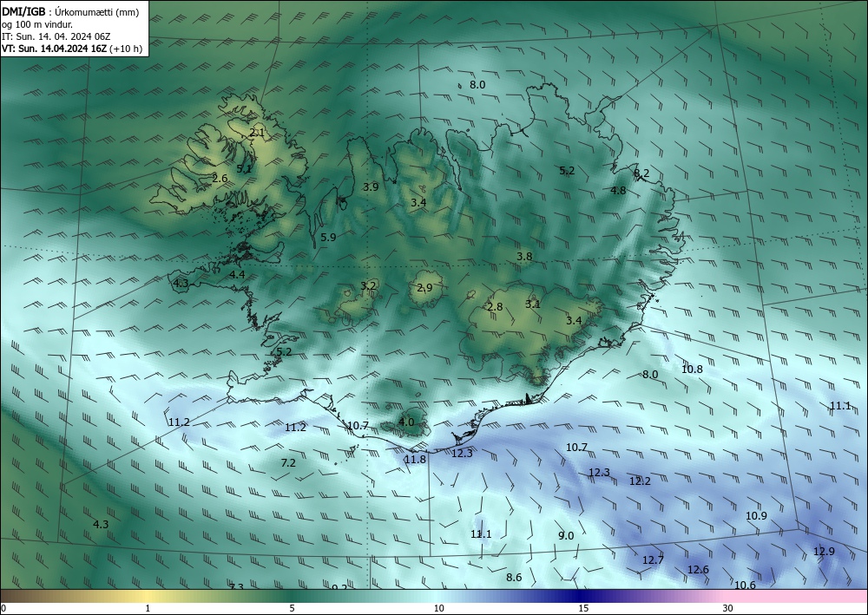Click the 10 label on the color scale
This screenshot has height=615, width=868.
point(438,608)
